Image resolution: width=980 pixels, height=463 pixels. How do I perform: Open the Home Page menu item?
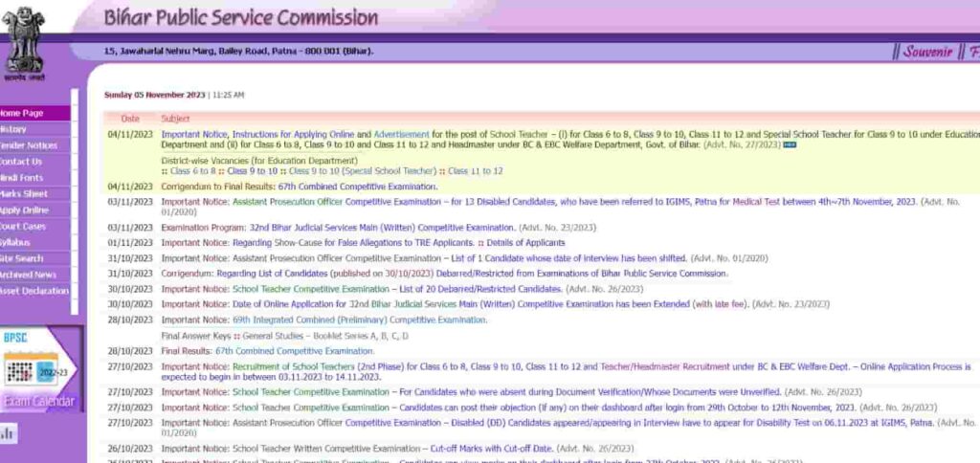tap(35, 113)
